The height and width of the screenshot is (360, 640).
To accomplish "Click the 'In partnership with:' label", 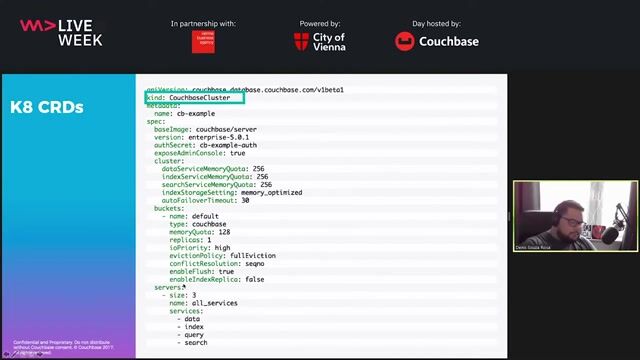I will [203, 24].
